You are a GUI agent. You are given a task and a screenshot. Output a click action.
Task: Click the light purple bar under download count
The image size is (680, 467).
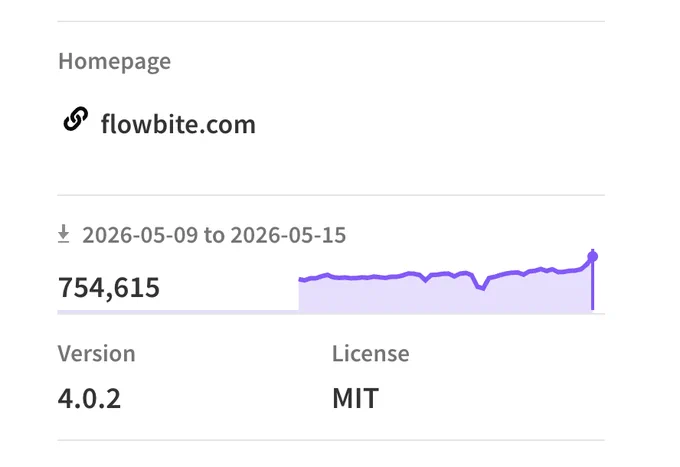[x=178, y=311]
